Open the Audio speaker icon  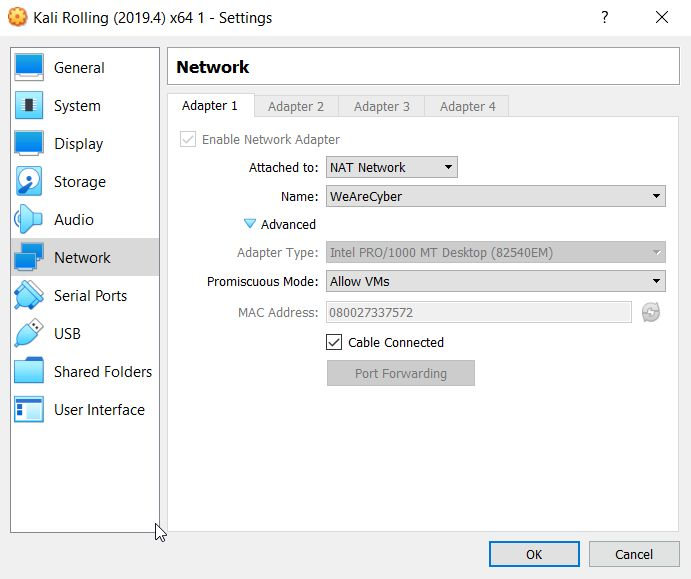29,219
